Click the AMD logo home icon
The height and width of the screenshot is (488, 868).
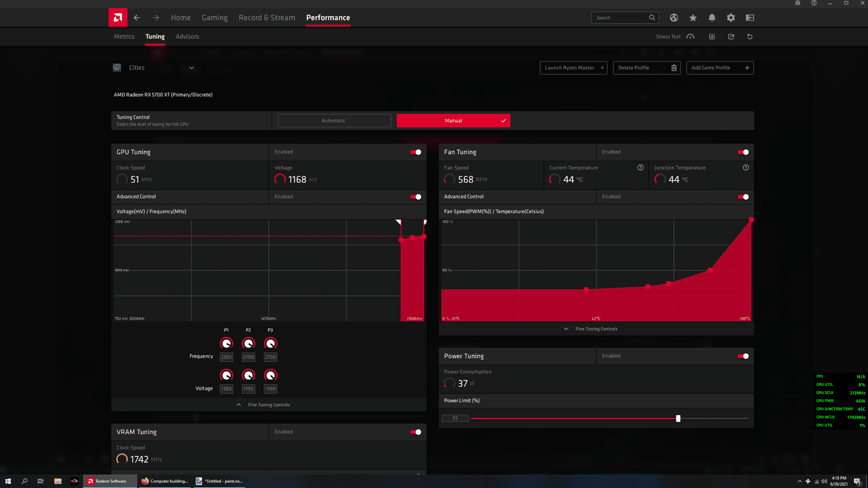118,17
